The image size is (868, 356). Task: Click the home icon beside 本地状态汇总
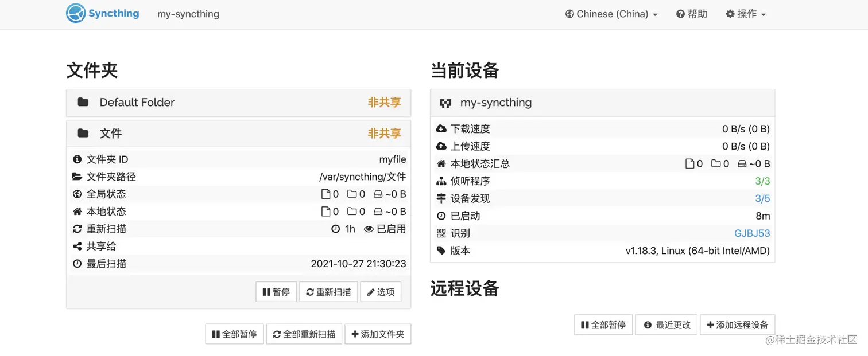point(441,163)
